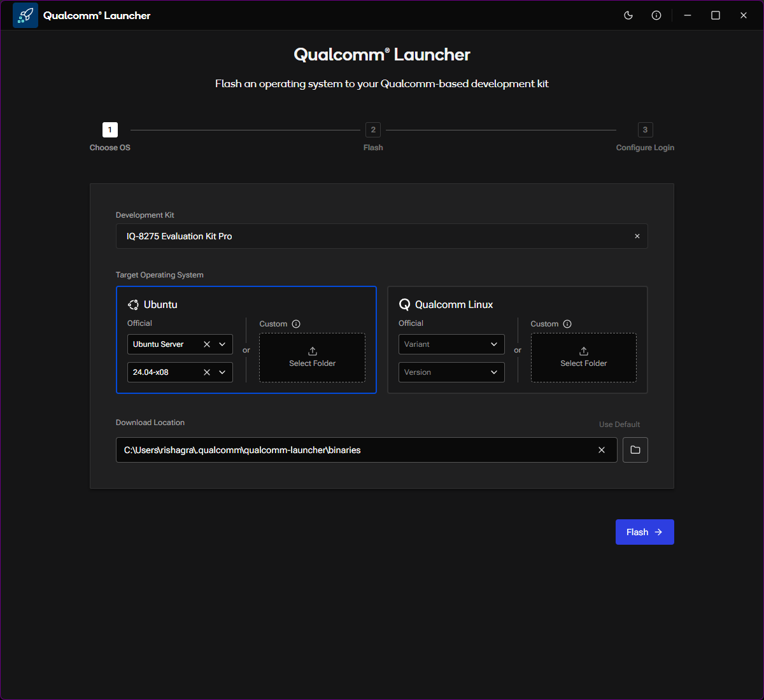Select the Qualcomm Linux operating system card
The height and width of the screenshot is (700, 764).
(518, 340)
